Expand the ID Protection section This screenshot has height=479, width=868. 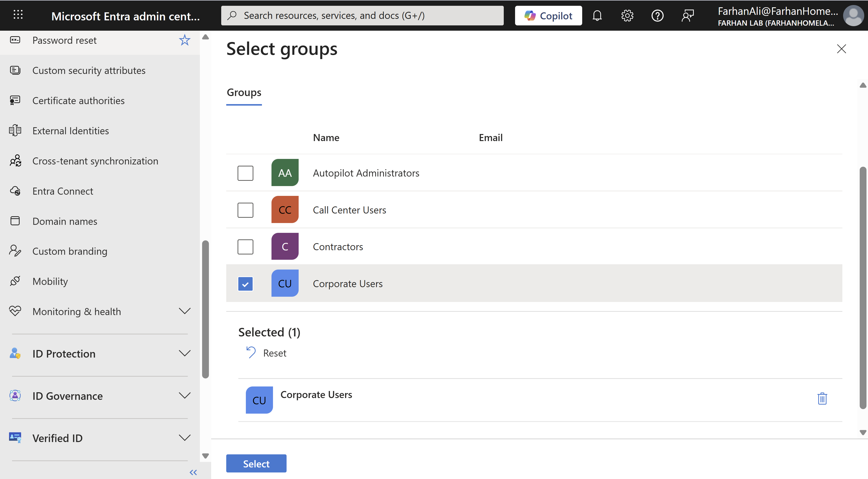(184, 354)
